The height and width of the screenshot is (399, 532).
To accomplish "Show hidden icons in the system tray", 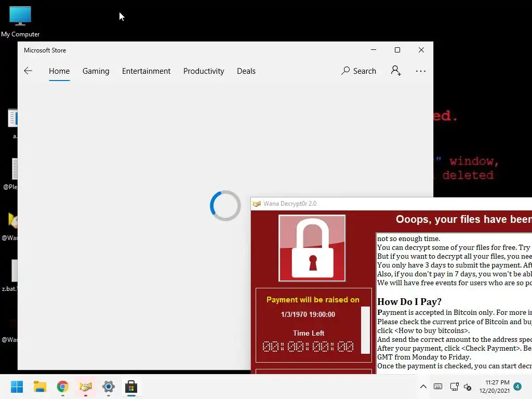I will pos(423,387).
